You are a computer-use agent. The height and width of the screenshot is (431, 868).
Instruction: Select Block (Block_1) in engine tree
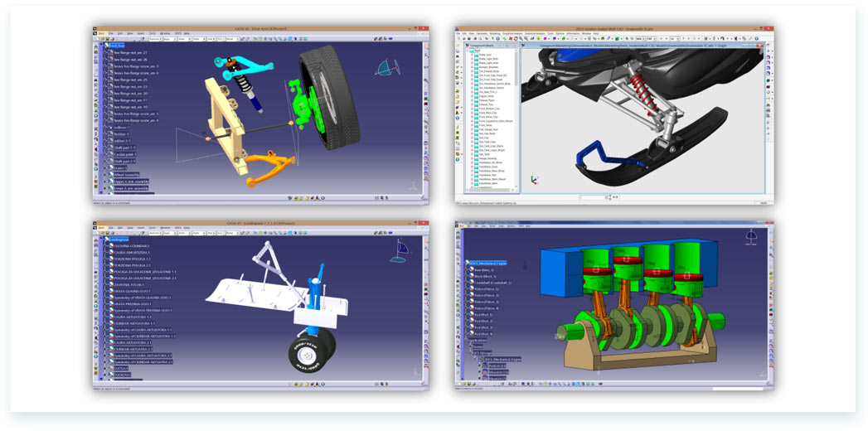click(x=486, y=276)
